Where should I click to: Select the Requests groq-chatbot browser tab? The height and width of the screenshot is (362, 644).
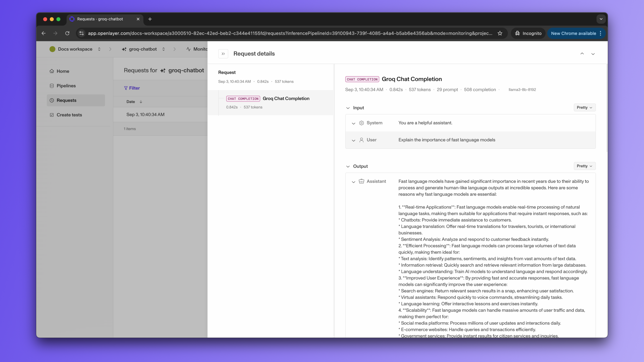pos(105,19)
